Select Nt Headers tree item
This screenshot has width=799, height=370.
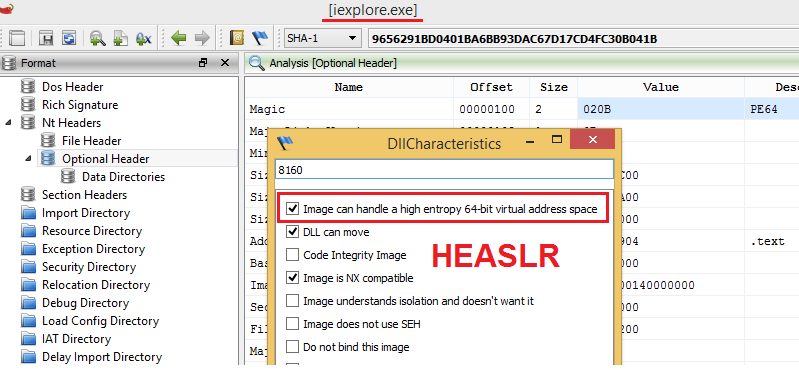71,123
